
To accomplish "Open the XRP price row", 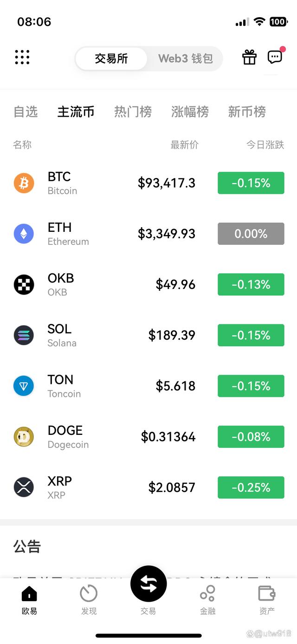I will 148,487.
